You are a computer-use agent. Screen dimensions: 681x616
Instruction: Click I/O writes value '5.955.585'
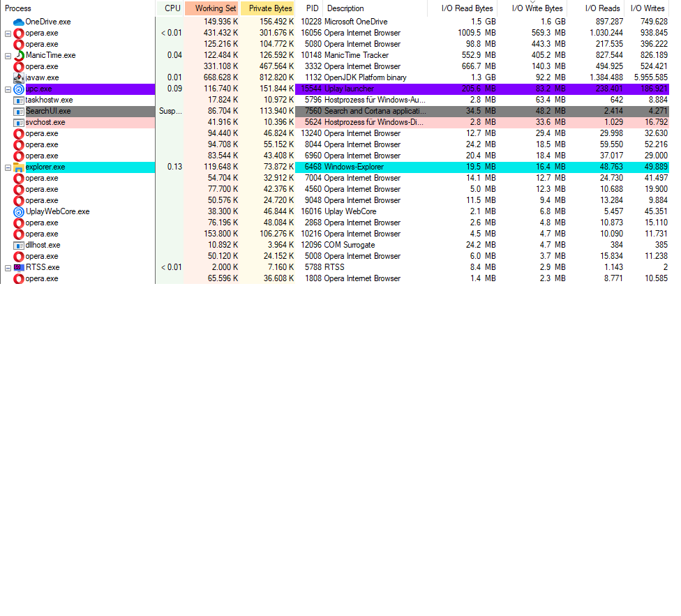point(650,77)
